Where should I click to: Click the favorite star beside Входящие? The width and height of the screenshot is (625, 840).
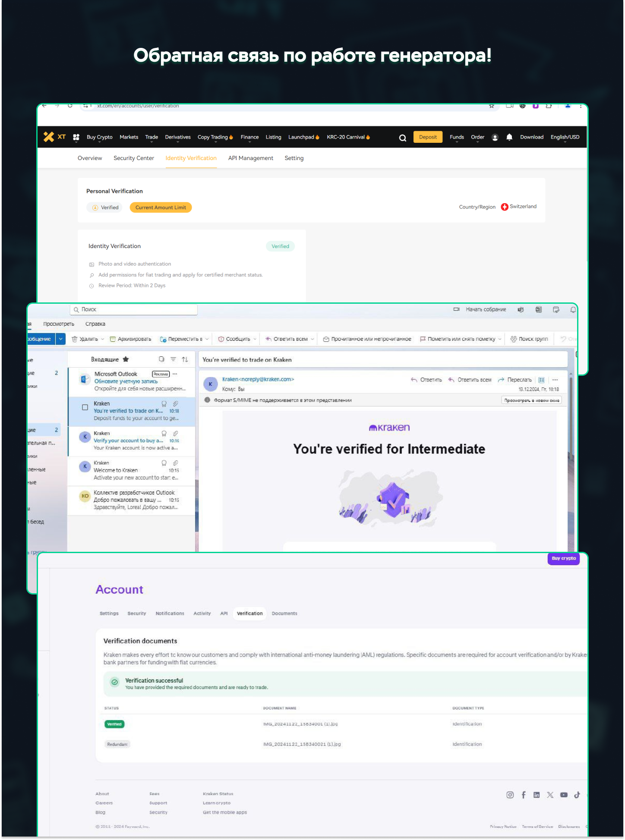(126, 359)
